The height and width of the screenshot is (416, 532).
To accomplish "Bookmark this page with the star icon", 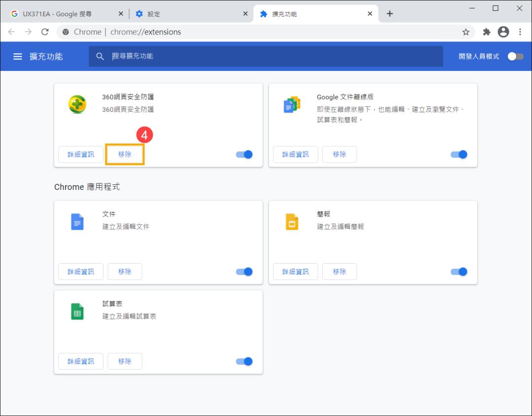I will click(465, 32).
